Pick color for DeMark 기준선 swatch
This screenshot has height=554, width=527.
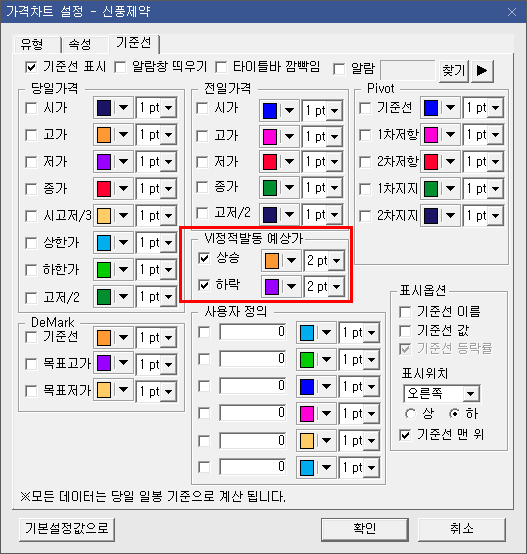coord(104,337)
